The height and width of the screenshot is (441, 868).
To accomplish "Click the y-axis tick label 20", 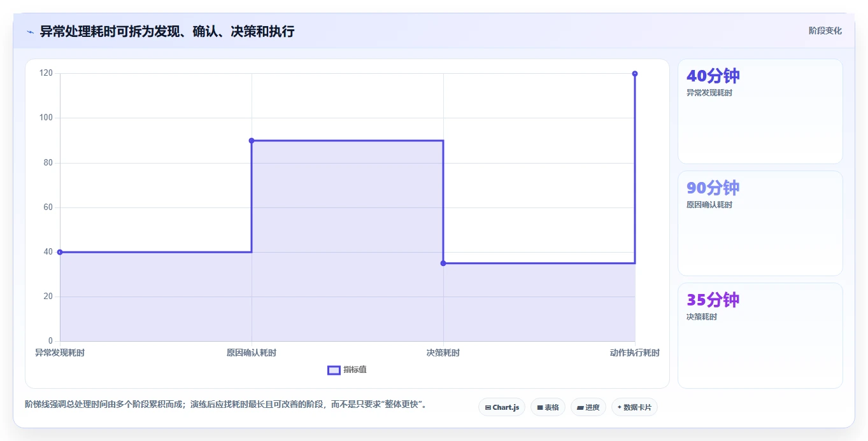I will [48, 297].
